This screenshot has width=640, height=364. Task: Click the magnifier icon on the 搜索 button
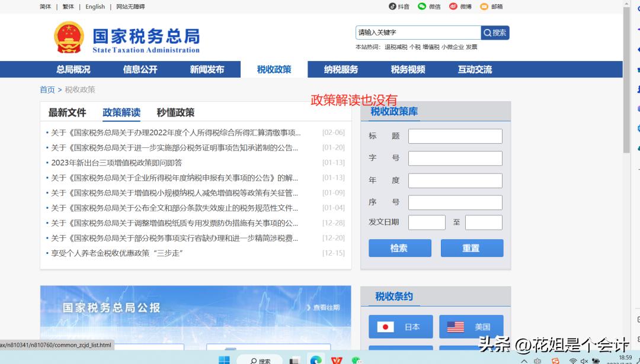tap(487, 33)
